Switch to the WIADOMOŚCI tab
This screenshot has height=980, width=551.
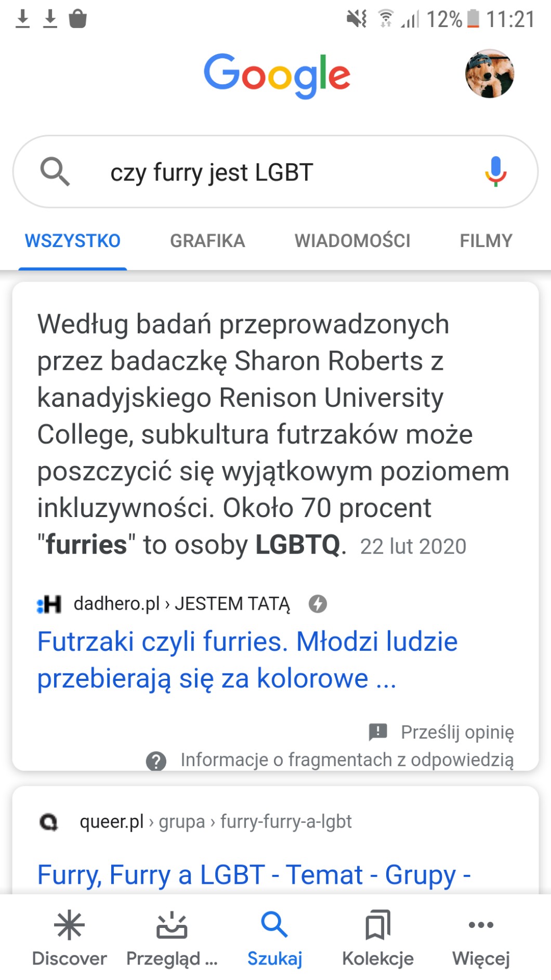[x=352, y=241]
